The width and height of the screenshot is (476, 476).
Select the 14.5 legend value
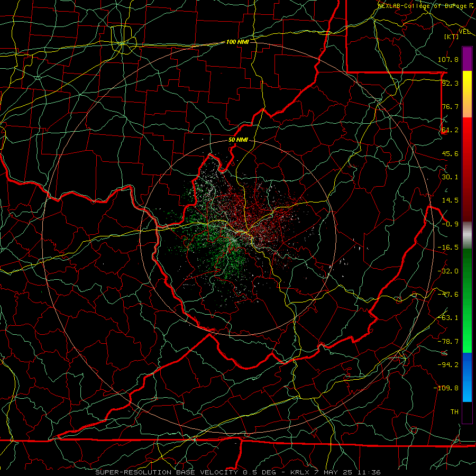[450, 200]
